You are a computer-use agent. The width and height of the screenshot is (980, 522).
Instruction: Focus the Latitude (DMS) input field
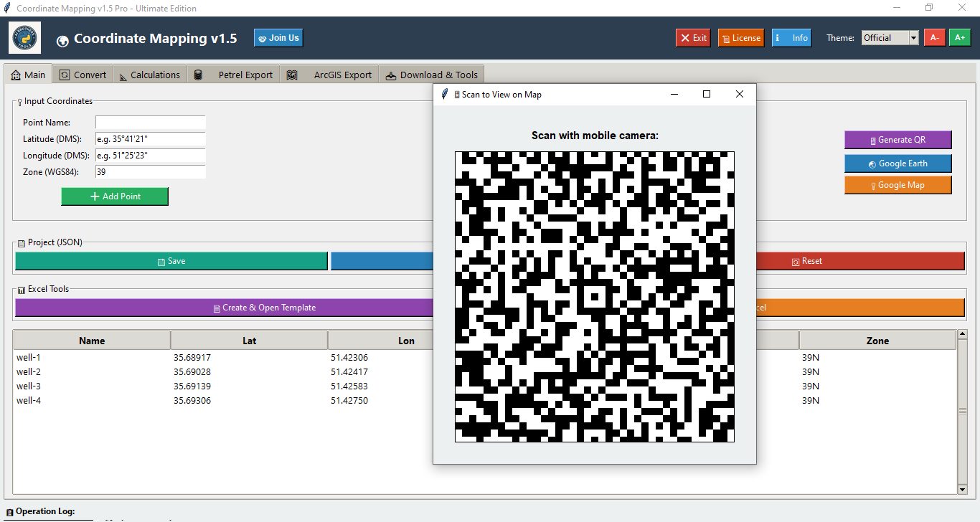151,139
